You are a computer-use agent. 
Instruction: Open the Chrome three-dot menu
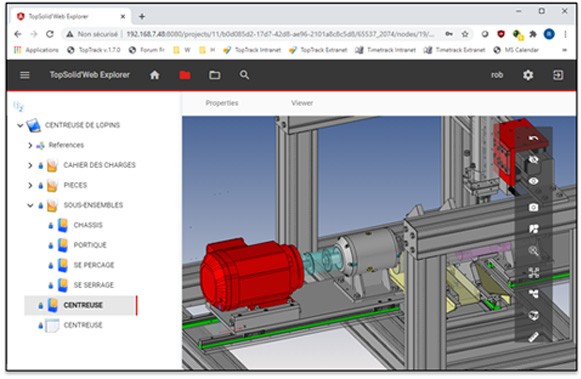pos(565,34)
